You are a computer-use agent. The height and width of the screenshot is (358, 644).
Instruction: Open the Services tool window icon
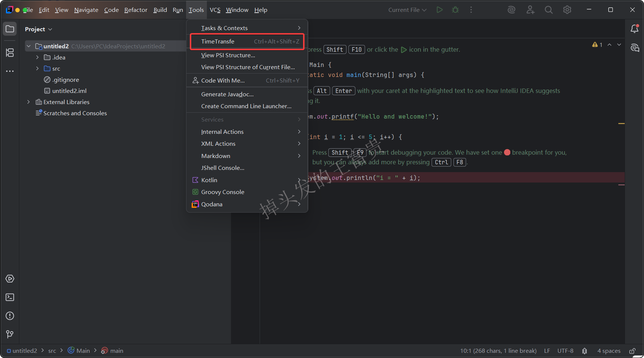[x=10, y=279]
